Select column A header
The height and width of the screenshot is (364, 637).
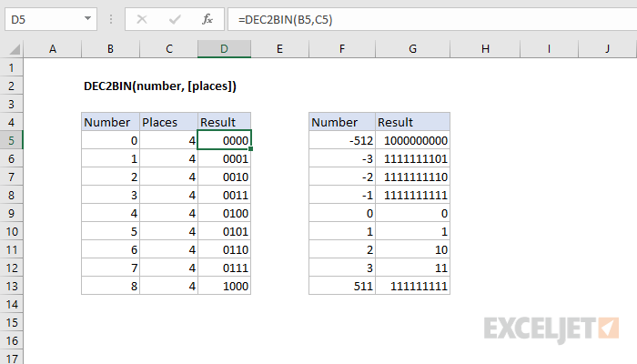click(x=53, y=49)
